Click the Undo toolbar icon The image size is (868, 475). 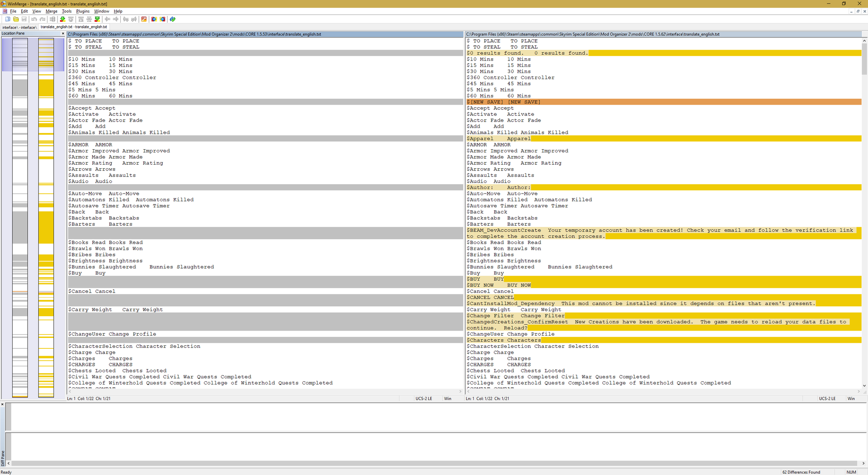(34, 19)
